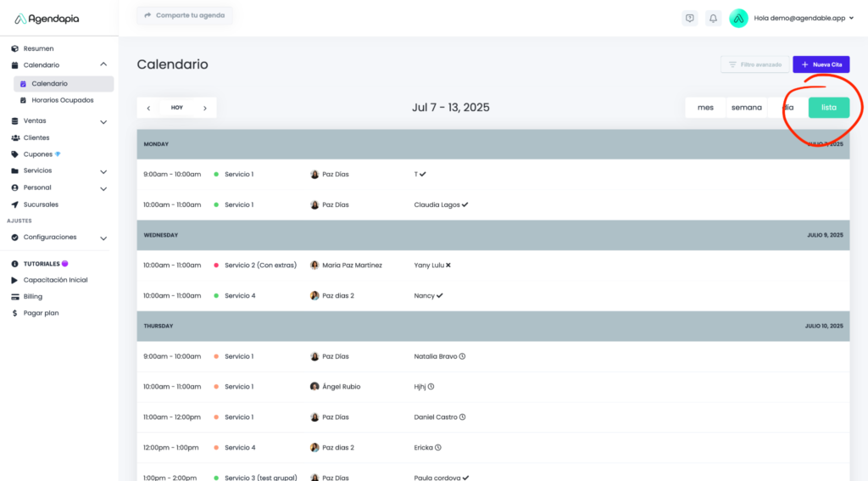Open the Claudia Lagos appointment row

point(441,204)
